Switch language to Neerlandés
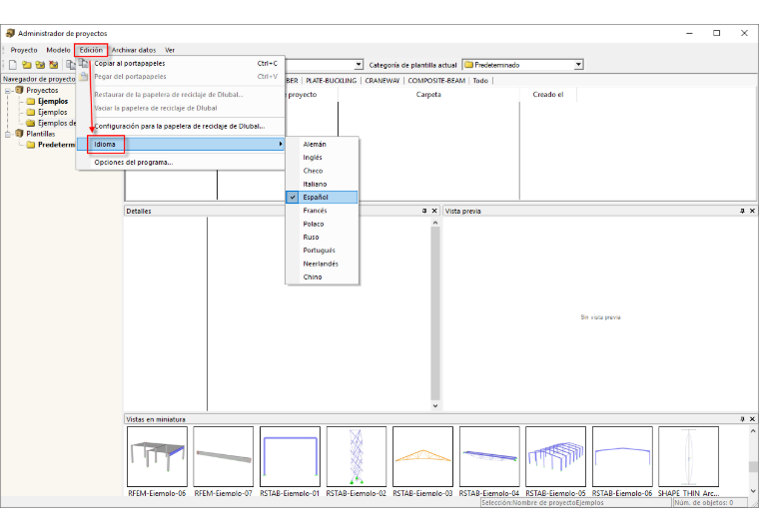This screenshot has width=759, height=532. tap(322, 264)
